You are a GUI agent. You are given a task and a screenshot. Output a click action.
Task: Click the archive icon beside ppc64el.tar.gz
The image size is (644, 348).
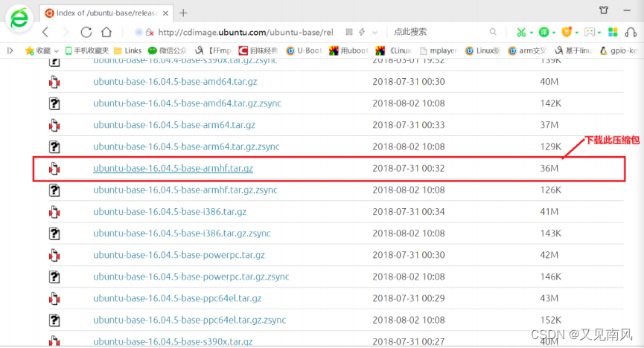pyautogui.click(x=54, y=298)
